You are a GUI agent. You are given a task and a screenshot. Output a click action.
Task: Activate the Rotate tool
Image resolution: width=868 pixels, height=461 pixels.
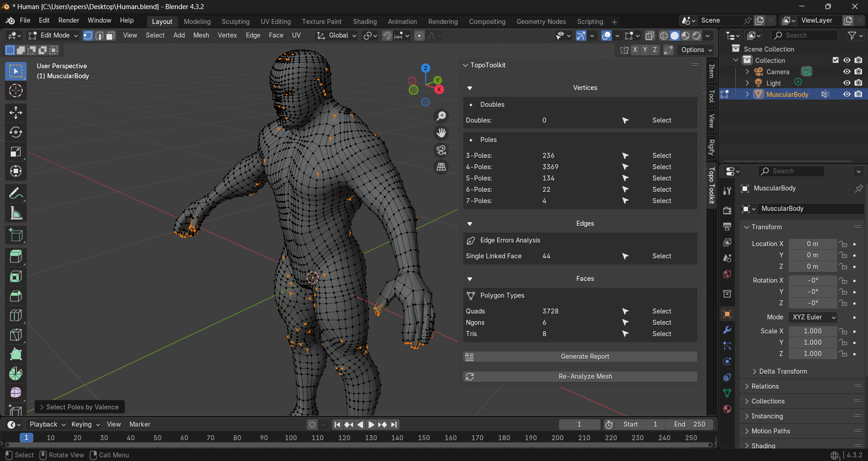click(x=16, y=132)
